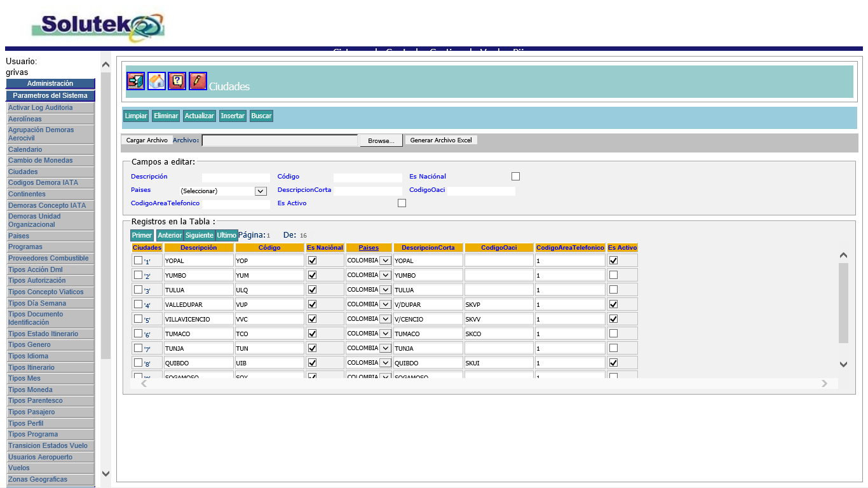Click the table's scroll-right arrow
Viewport: 868px width, 488px height.
824,384
